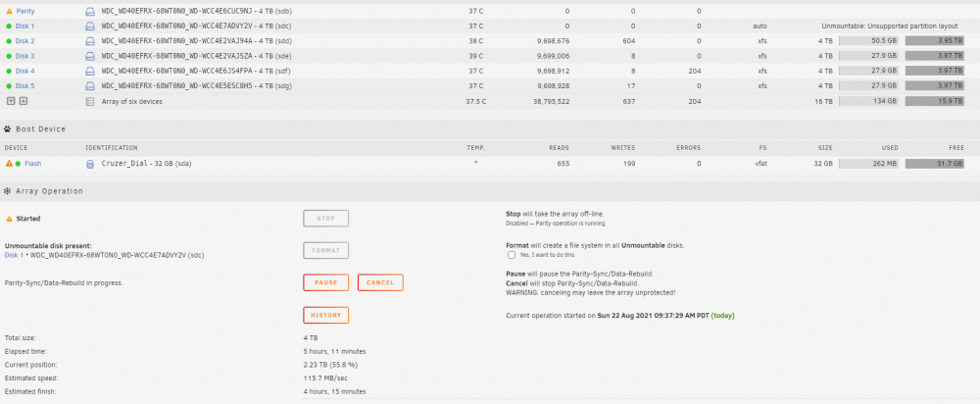Click the drive icon in the Parity row

coord(90,11)
